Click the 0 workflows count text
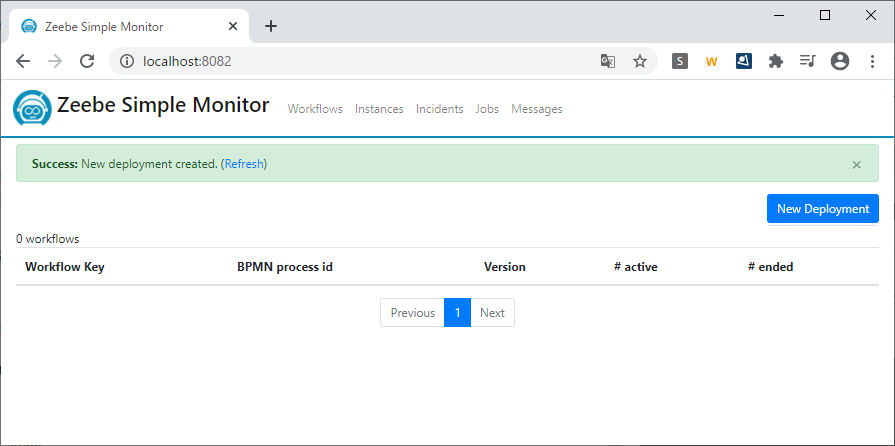 pyautogui.click(x=47, y=239)
